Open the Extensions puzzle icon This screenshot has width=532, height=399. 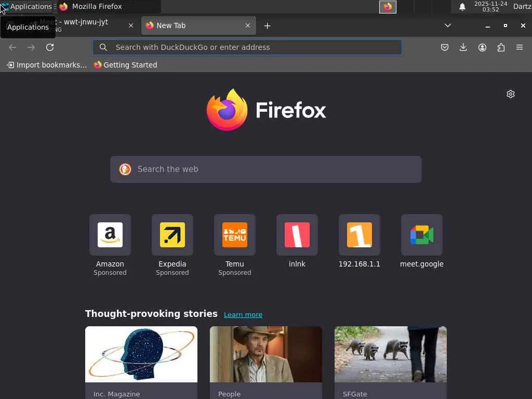[x=501, y=47]
